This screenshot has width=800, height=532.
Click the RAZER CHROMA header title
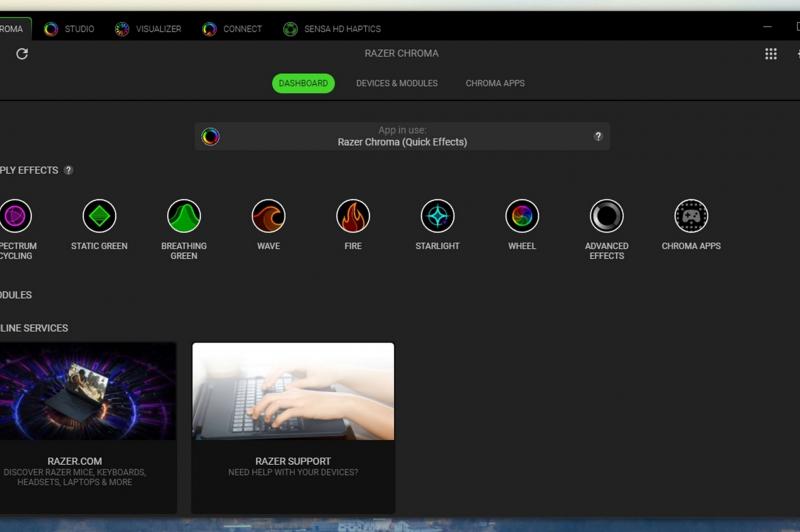402,54
